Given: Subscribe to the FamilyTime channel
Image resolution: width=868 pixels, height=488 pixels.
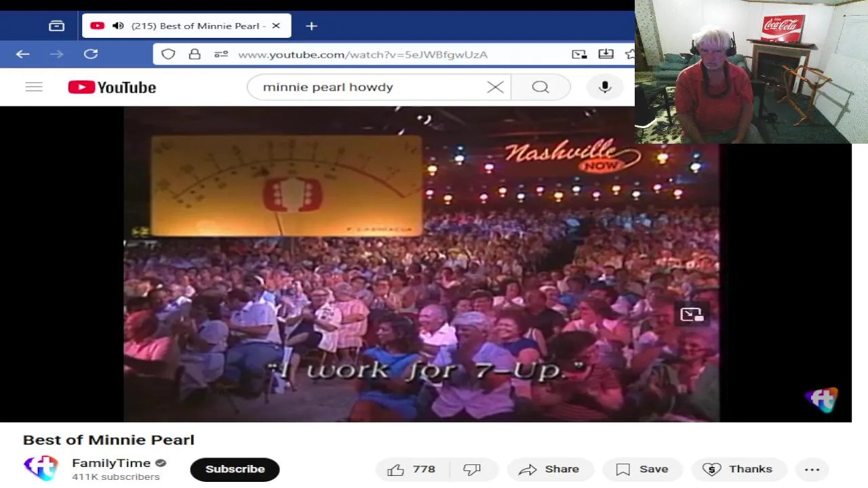Looking at the screenshot, I should (235, 469).
